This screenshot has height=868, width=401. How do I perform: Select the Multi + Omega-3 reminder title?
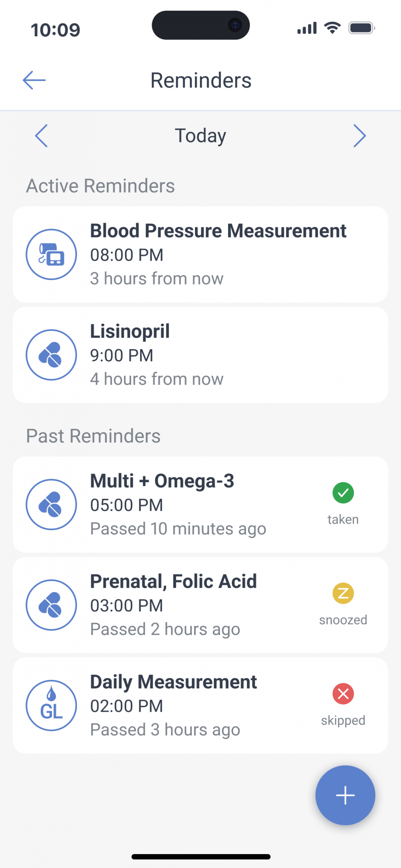tap(162, 481)
